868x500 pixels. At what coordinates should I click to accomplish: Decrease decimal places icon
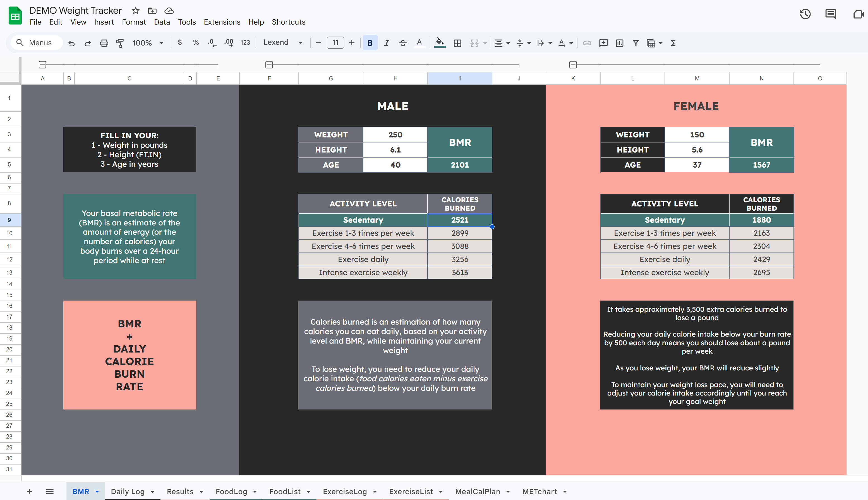click(212, 43)
